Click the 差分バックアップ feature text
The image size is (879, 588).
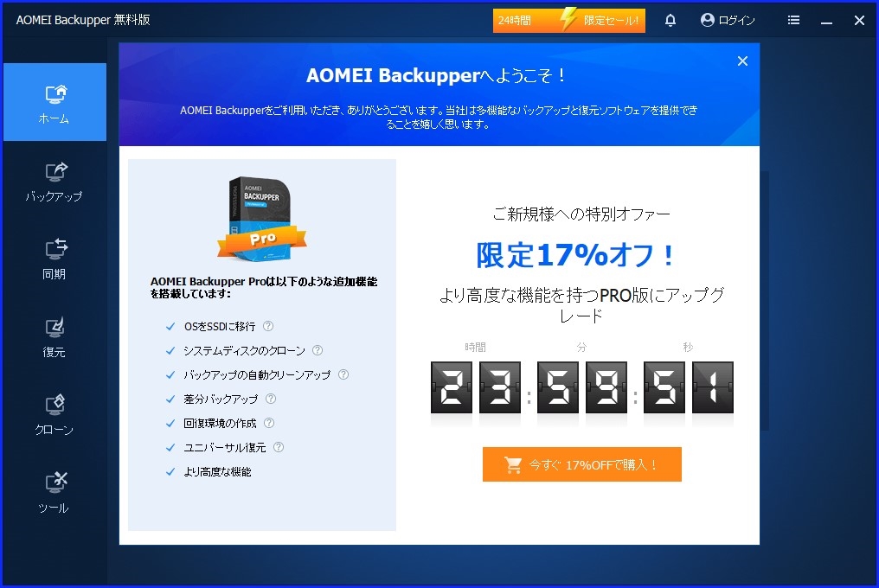click(x=221, y=399)
